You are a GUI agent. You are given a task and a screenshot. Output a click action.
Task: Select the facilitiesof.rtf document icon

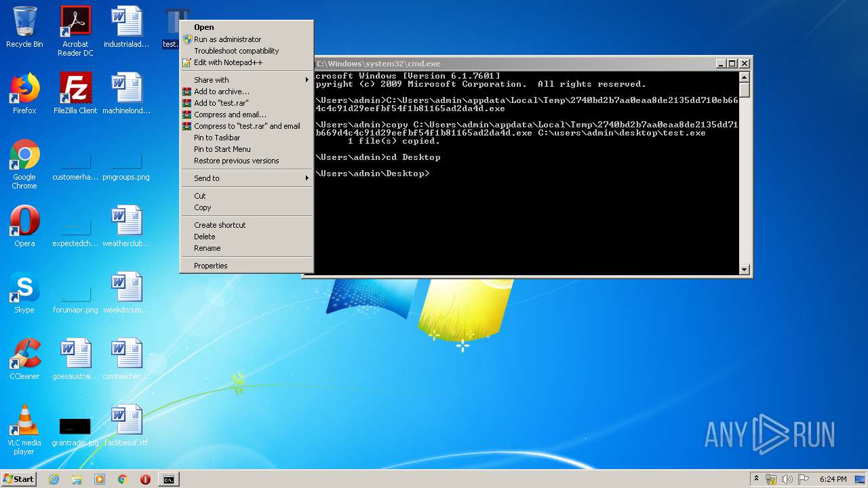[126, 426]
